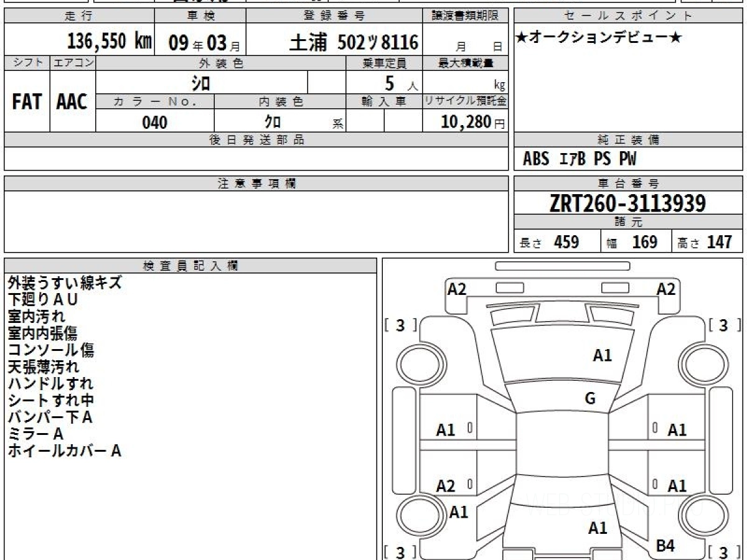
Task: Click the top-left A2 bumper mark
Action: pos(457,289)
